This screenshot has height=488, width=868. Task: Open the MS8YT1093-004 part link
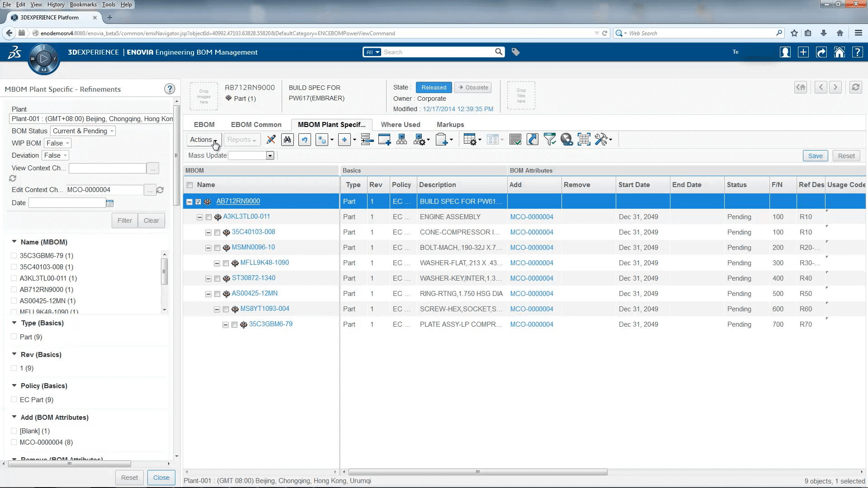265,309
